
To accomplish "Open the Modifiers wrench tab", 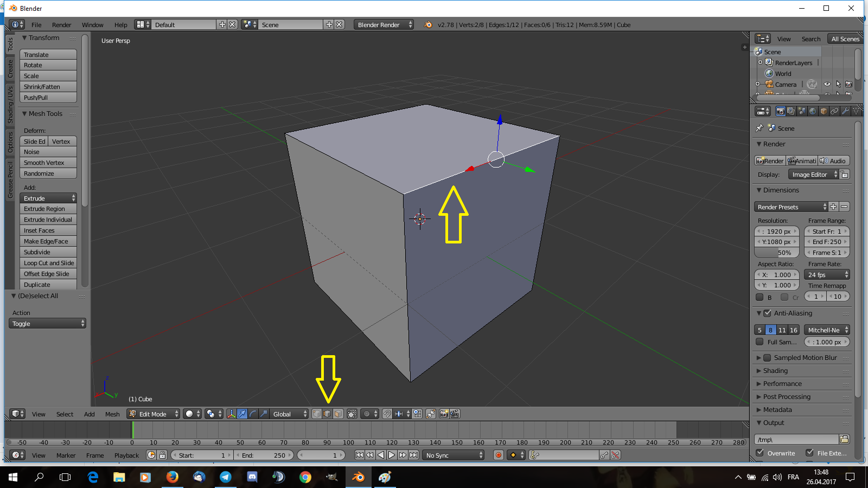I will [845, 111].
